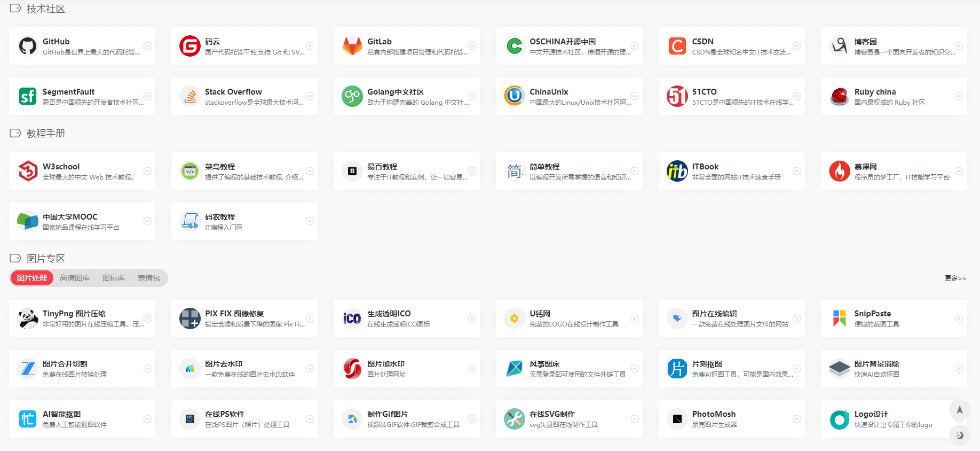Click the circle button on GitHub card

[148, 46]
